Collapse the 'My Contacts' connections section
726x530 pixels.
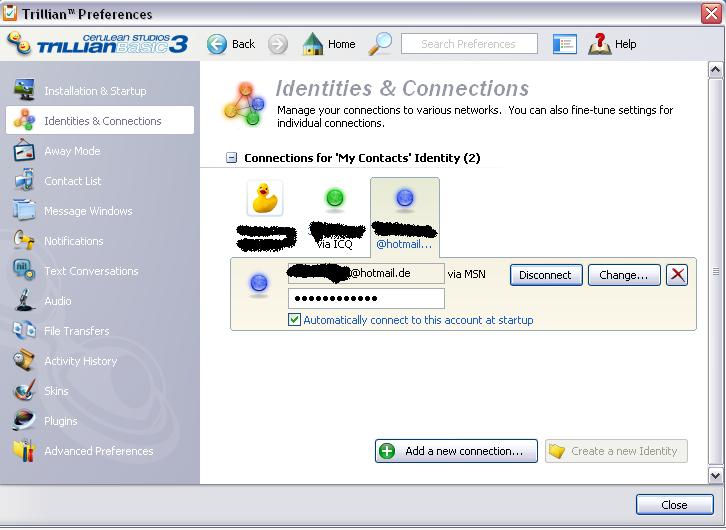point(231,158)
